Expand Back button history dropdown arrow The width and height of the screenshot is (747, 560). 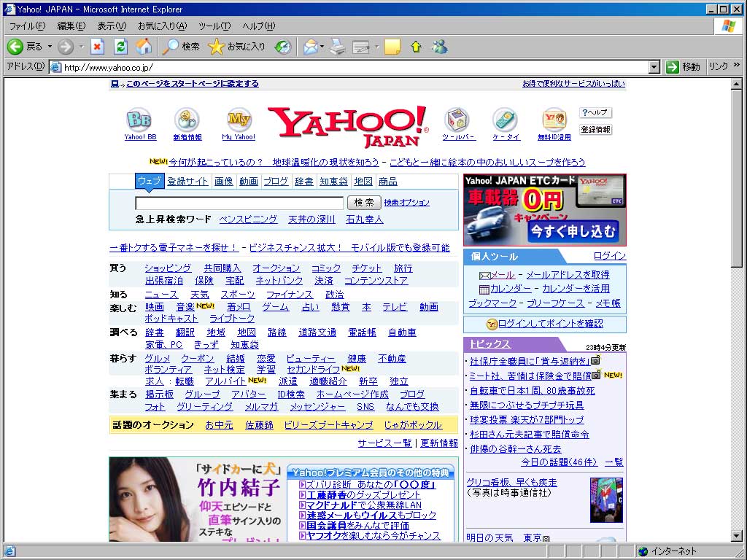(x=50, y=46)
